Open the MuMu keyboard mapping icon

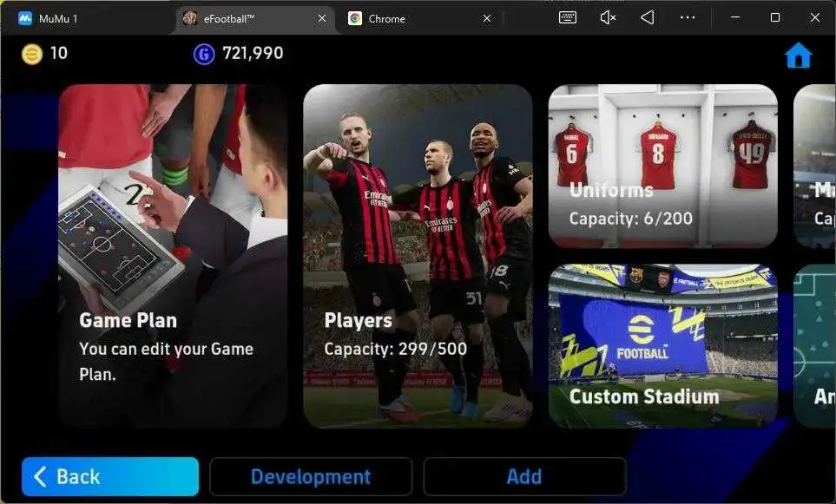point(567,18)
